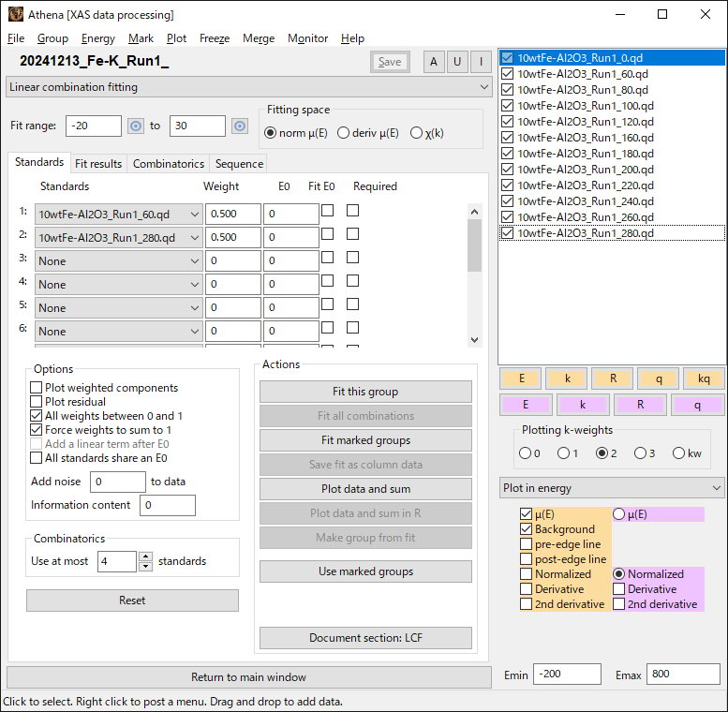728x712 pixels.
Task: Open standard 2 dropdown 10wtFe-Al2O3_Run1_280.qd
Action: pos(119,237)
